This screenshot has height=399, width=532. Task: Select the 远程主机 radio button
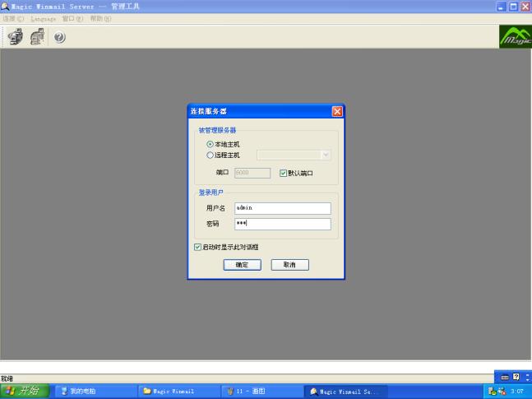tap(210, 154)
